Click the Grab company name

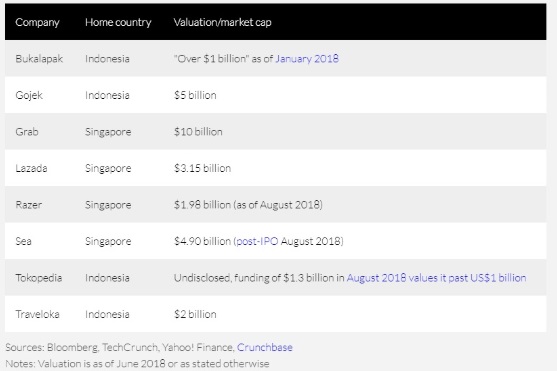point(27,132)
